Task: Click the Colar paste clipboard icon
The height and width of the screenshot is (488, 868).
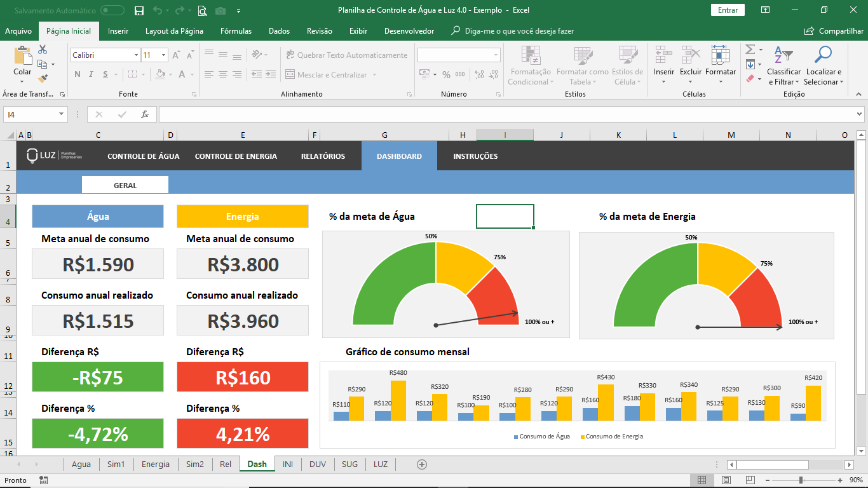Action: [22, 56]
